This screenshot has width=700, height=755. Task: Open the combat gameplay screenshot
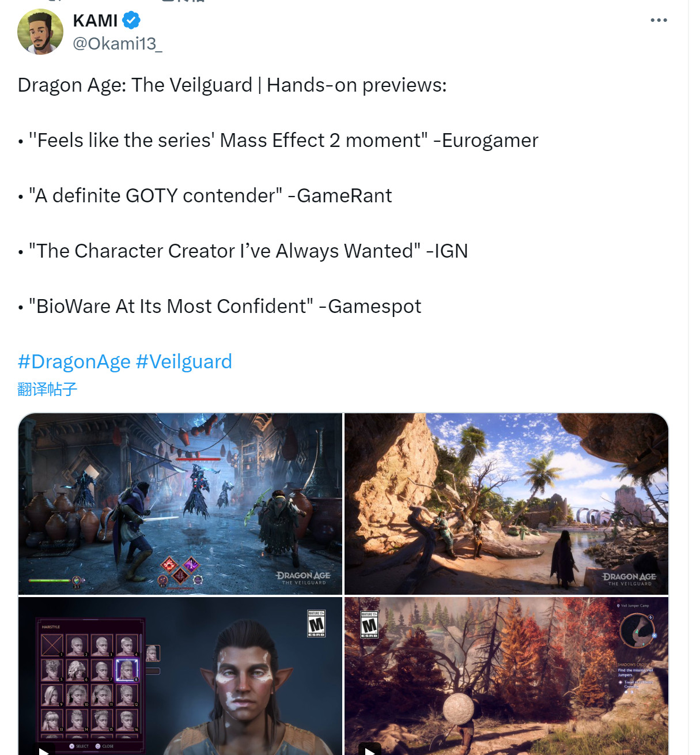(180, 504)
